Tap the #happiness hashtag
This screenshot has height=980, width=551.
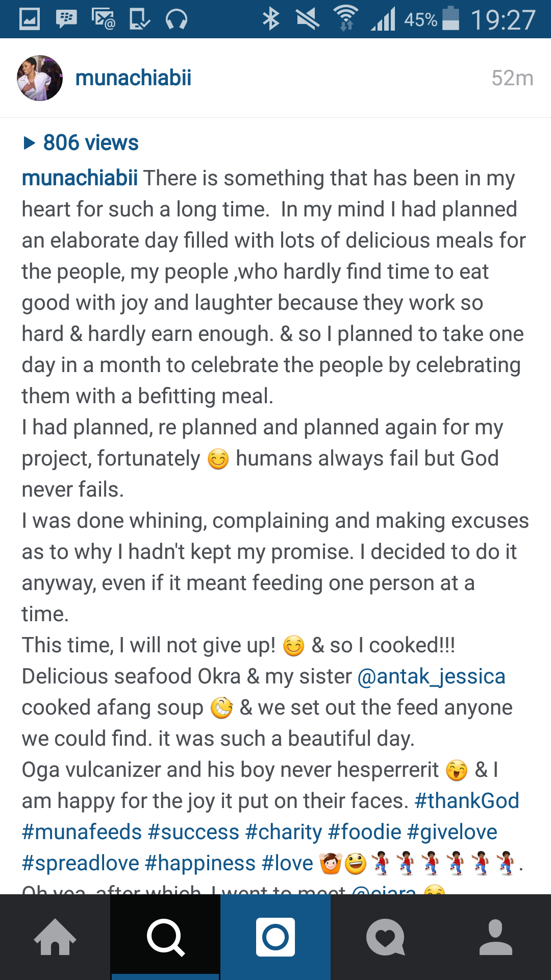pos(200,863)
